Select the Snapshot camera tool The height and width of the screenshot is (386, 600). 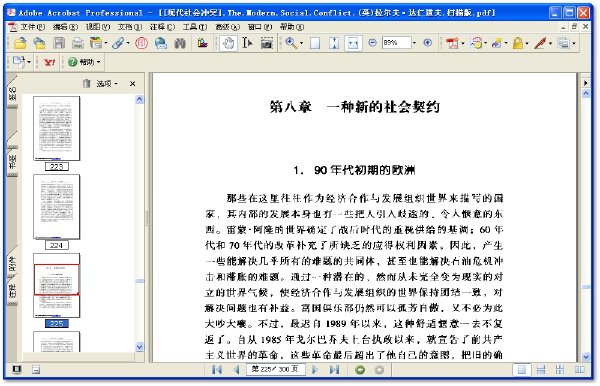(x=267, y=43)
